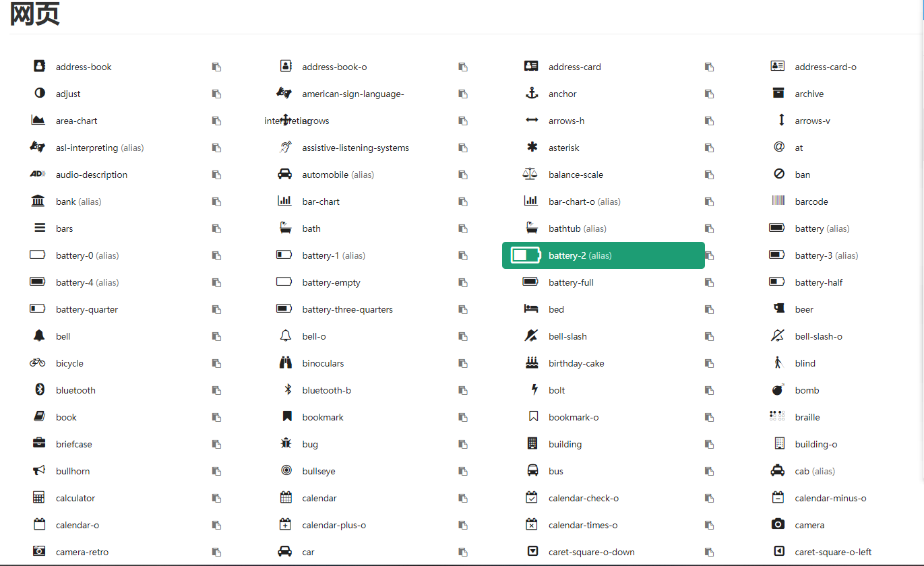Click the asterisk icon
Viewport: 924px width, 566px height.
(532, 147)
